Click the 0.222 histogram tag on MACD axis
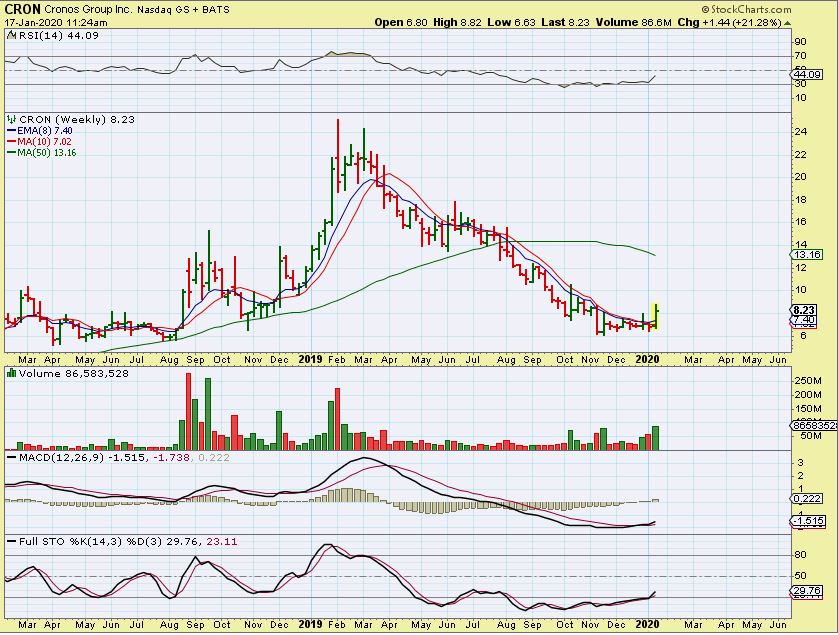838x635 pixels. coord(807,499)
